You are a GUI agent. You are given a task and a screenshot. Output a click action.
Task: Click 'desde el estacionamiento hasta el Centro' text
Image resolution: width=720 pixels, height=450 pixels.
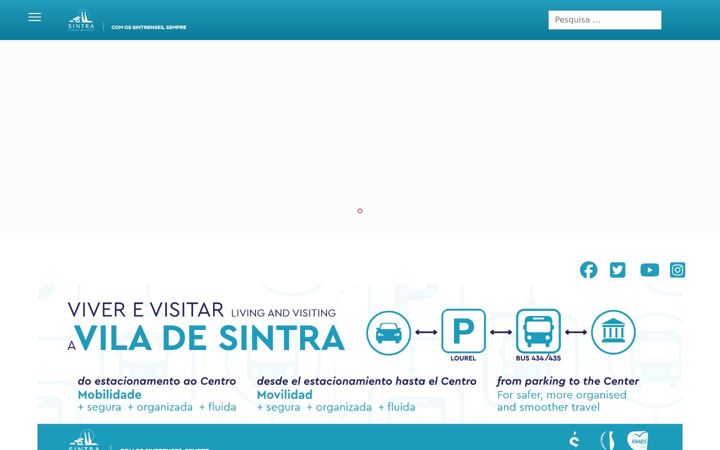(x=366, y=381)
